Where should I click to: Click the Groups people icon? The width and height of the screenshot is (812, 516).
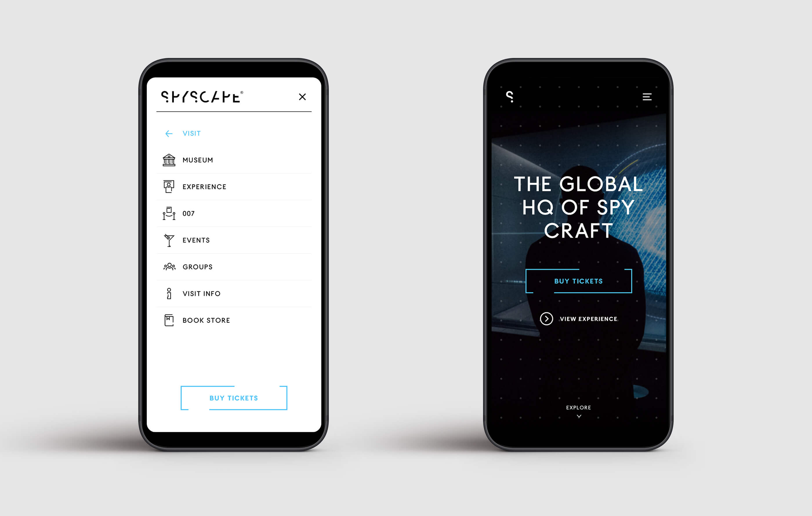point(168,268)
